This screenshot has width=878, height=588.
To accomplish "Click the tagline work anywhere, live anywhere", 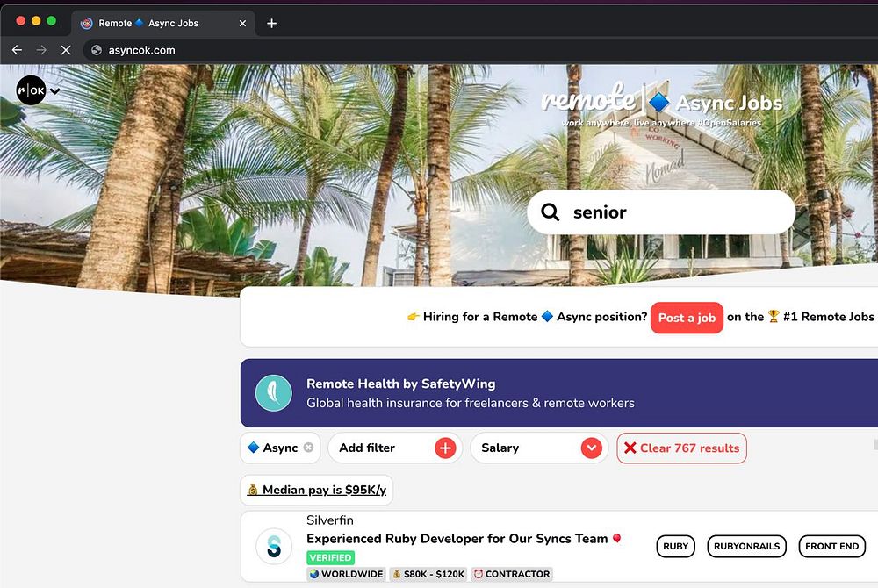I will 661,123.
